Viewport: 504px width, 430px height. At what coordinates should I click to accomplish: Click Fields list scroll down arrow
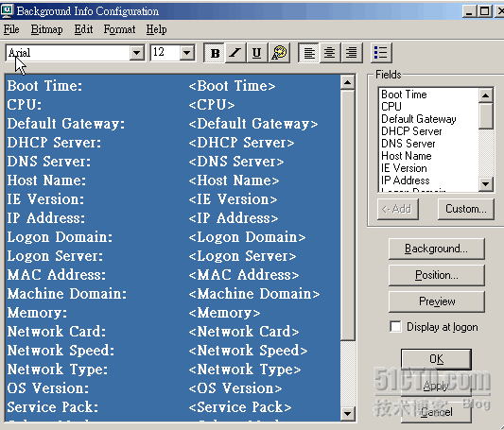(x=486, y=184)
